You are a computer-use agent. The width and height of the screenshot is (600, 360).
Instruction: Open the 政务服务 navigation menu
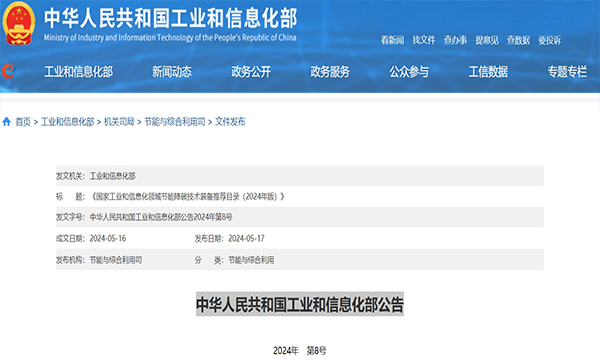(330, 72)
